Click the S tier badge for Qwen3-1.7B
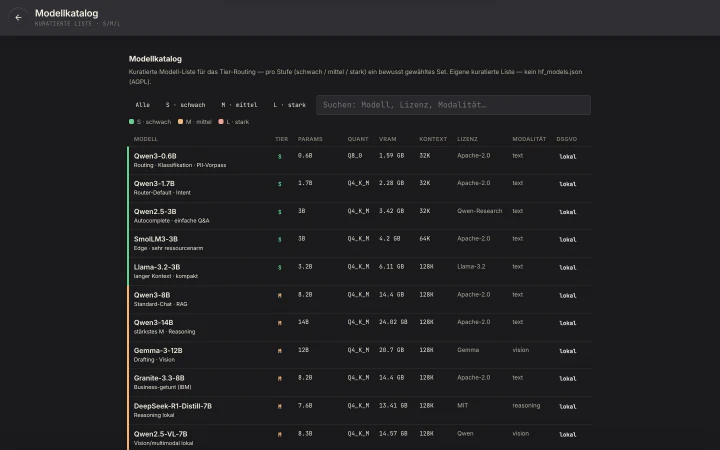Screen dimensions: 720x450 [280, 184]
